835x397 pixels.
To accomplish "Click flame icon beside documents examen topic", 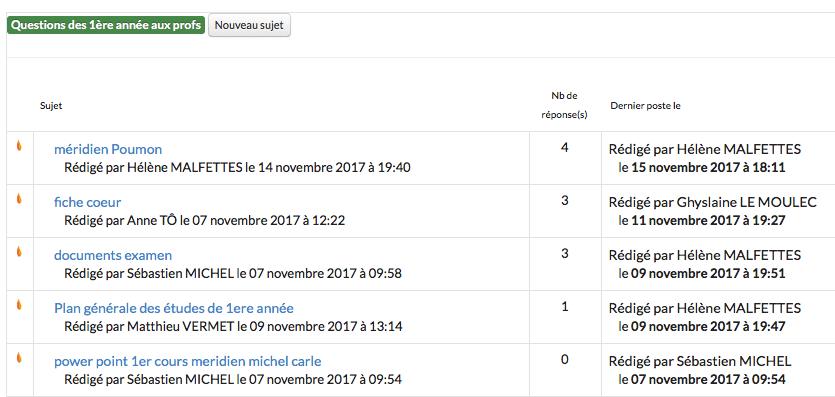I will 19,252.
